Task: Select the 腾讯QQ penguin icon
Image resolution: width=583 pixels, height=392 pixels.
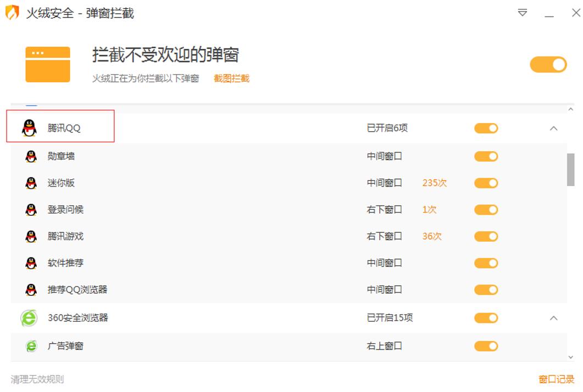Action: [x=30, y=127]
